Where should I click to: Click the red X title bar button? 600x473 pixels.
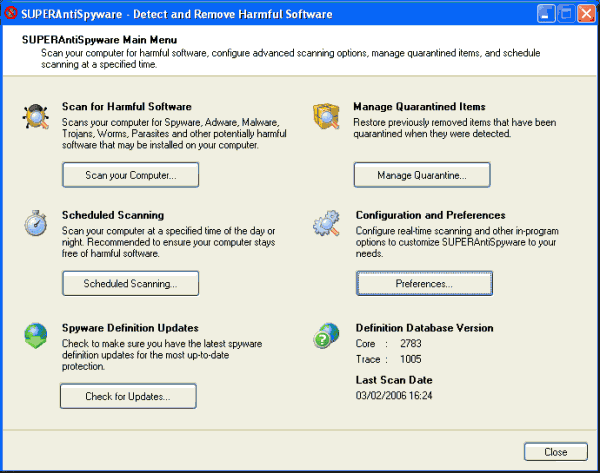point(586,14)
